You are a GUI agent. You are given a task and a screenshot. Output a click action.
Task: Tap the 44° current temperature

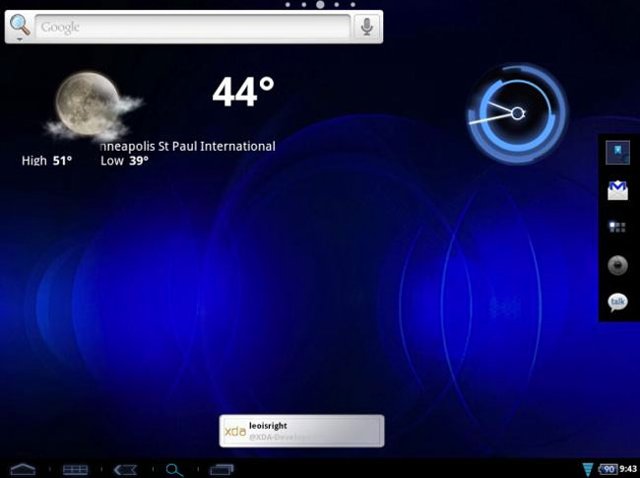243,93
